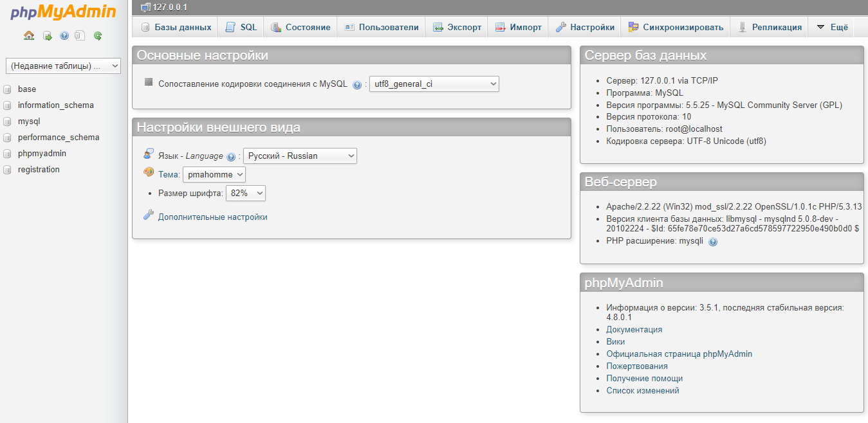
Task: Select the registration database
Action: pos(39,170)
